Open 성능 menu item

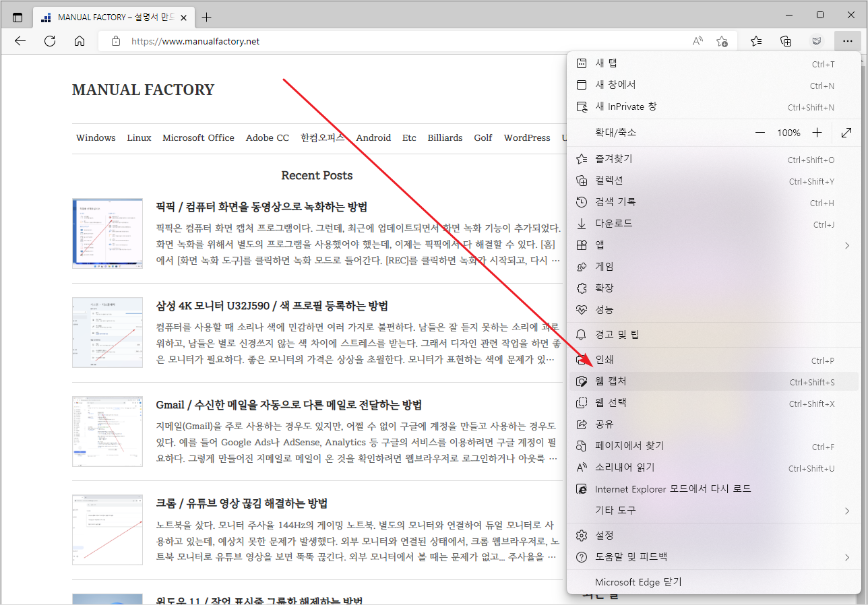(714, 310)
